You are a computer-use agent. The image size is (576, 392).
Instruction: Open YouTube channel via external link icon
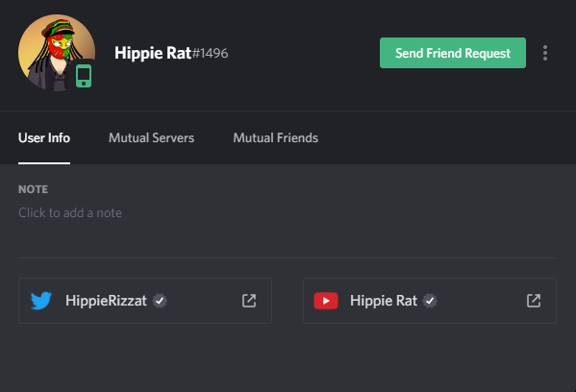point(534,301)
